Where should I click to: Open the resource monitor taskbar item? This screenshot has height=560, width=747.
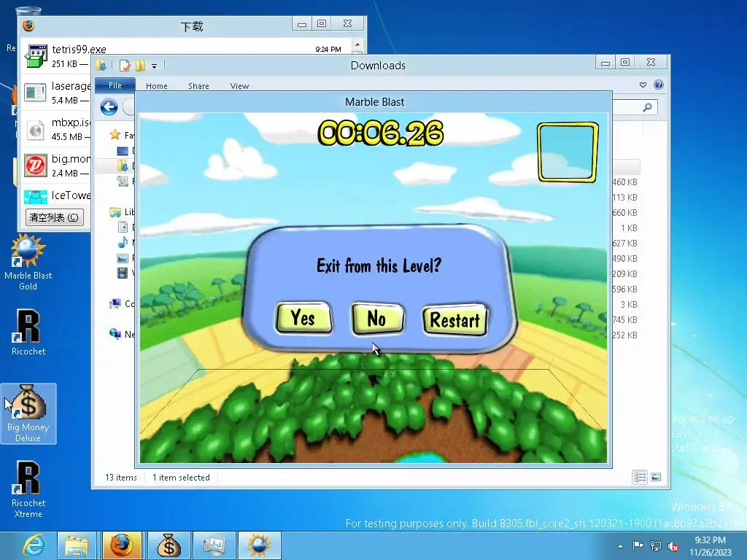pyautogui.click(x=213, y=545)
